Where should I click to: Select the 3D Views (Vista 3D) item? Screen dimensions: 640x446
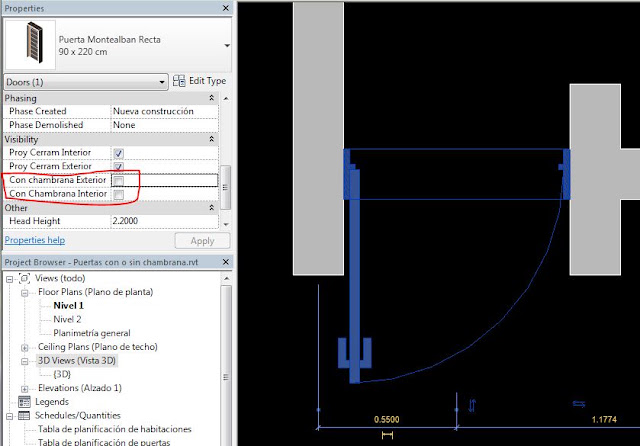77,360
